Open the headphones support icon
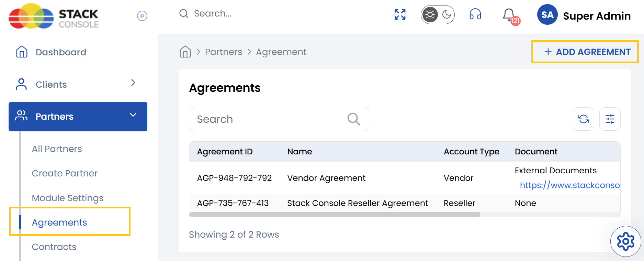This screenshot has height=261, width=644. pyautogui.click(x=475, y=14)
